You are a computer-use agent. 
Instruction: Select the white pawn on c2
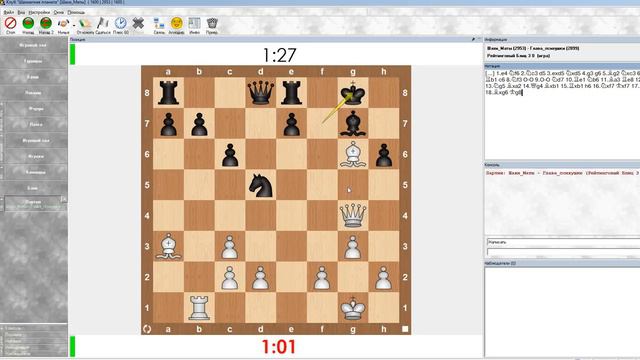230,277
